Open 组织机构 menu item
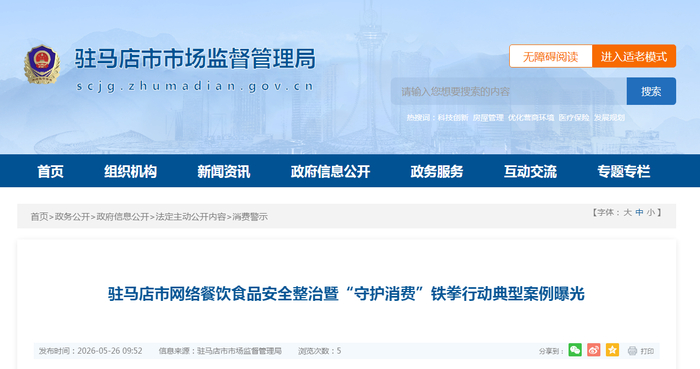 point(130,171)
